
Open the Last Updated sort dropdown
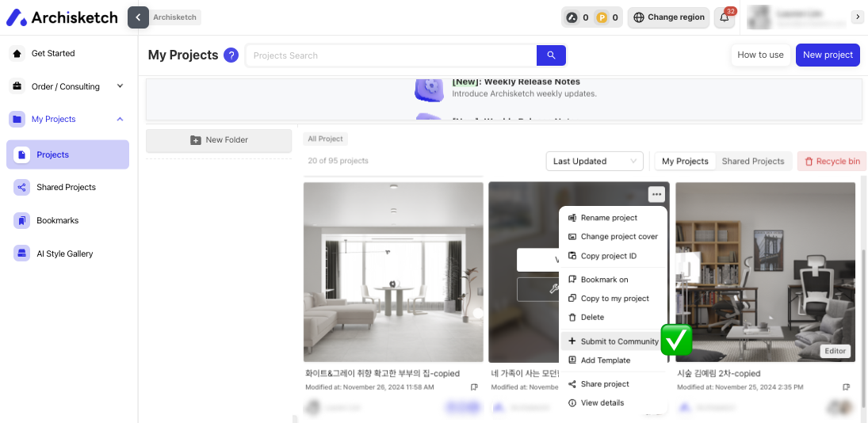pos(595,161)
